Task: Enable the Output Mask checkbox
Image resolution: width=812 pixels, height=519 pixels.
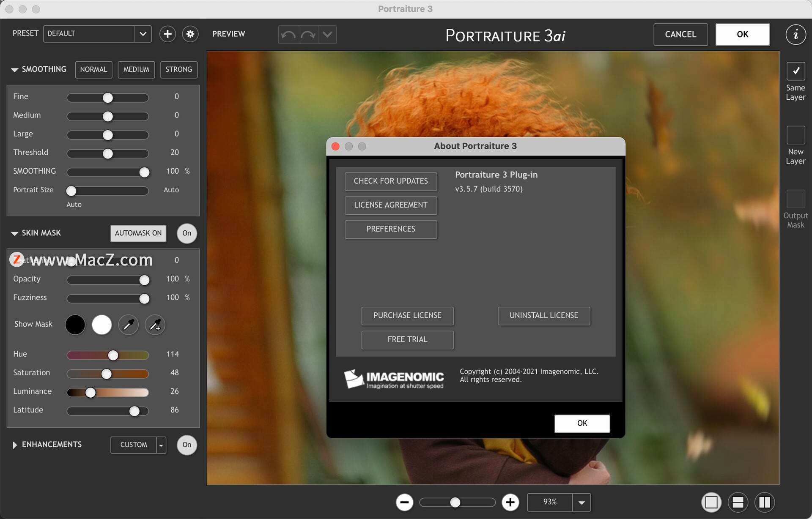Action: pyautogui.click(x=796, y=199)
